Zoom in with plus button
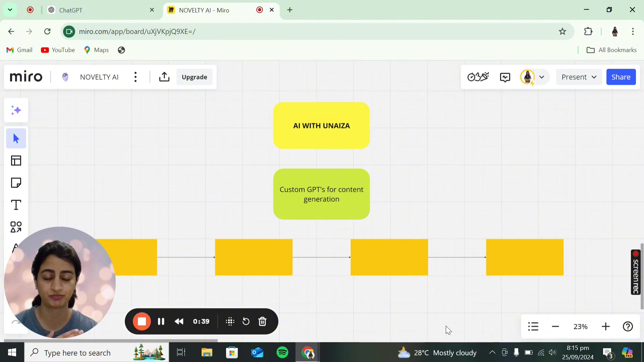The height and width of the screenshot is (362, 644). 606,326
